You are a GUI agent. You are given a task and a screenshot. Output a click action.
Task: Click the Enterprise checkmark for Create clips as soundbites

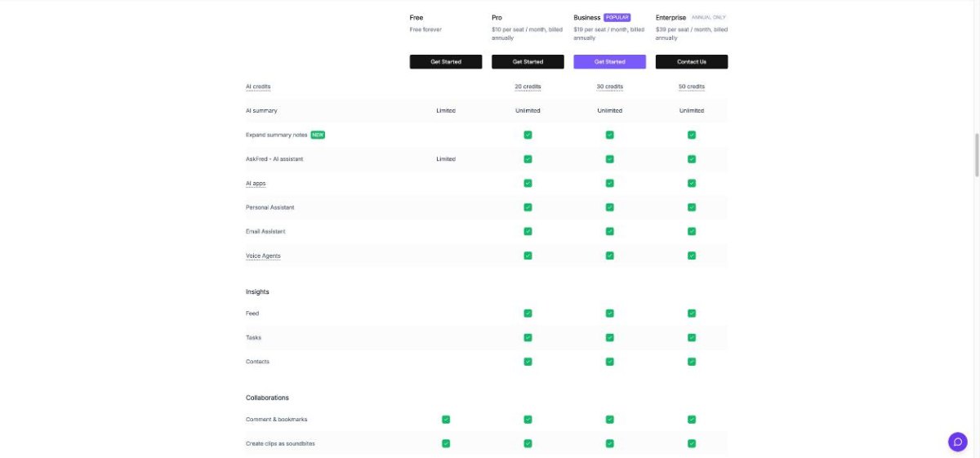click(691, 443)
